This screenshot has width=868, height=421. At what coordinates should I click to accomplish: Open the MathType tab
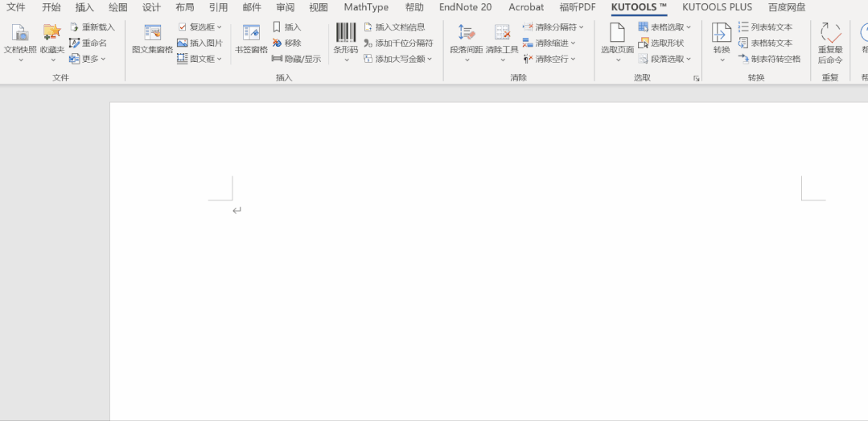pos(366,7)
